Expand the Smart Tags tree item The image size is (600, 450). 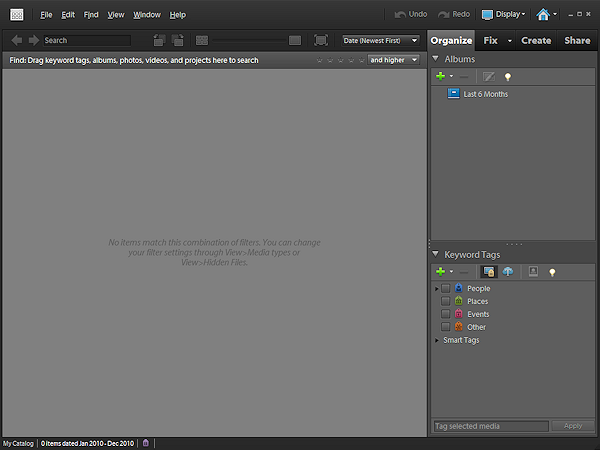436,340
